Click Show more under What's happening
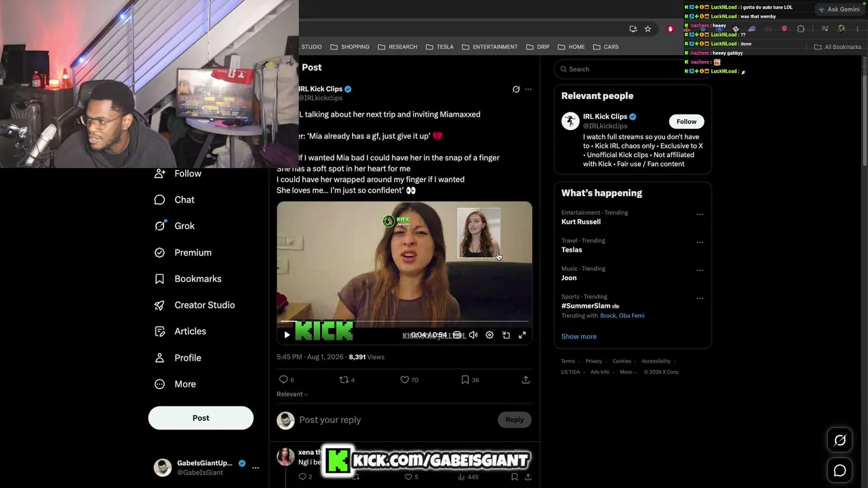868x488 pixels. point(579,336)
